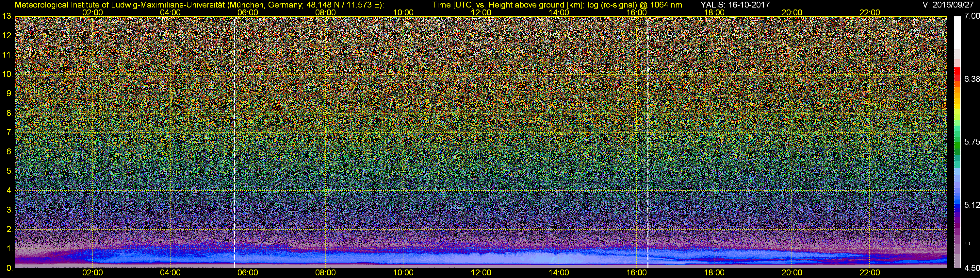980x278 pixels.
Task: Click the red segment of the color scale
Action: [957, 74]
